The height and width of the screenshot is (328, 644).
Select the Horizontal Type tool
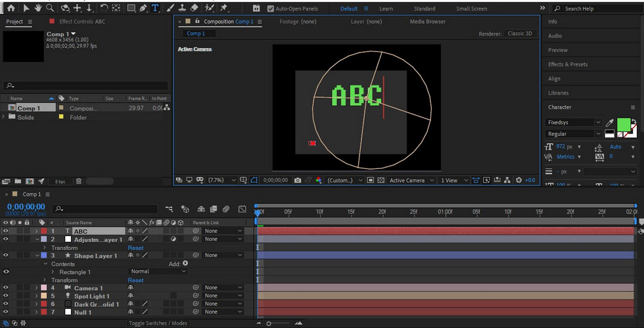155,8
